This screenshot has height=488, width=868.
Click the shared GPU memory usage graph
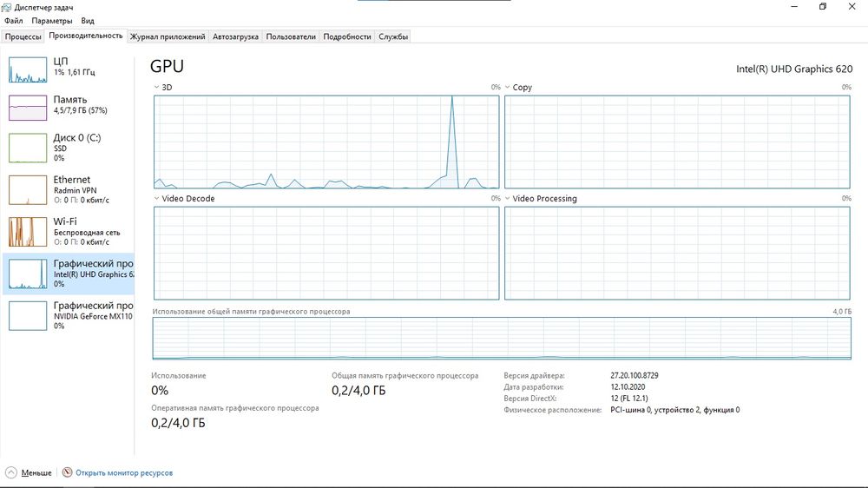502,338
